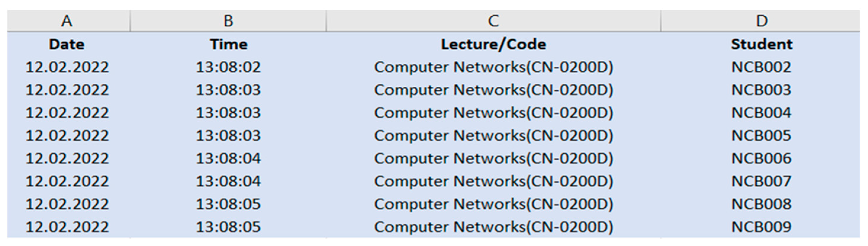Select the date cell in NCB002's row
Screen dimensions: 868x246
coord(67,67)
